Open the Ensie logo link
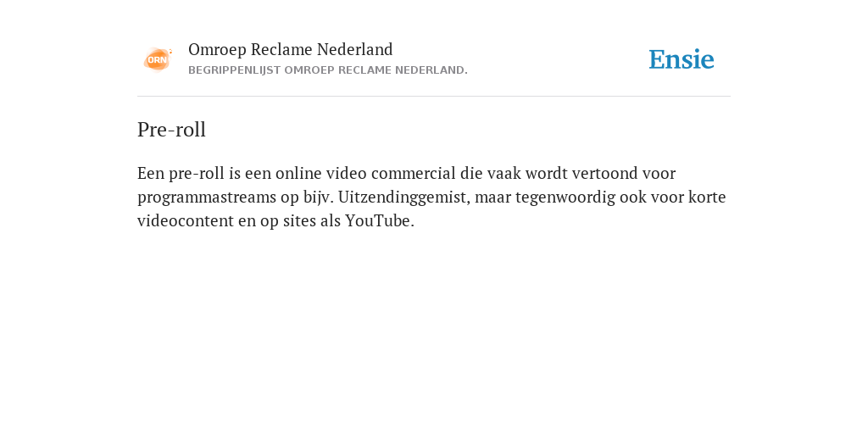The width and height of the screenshot is (868, 434). click(x=682, y=59)
